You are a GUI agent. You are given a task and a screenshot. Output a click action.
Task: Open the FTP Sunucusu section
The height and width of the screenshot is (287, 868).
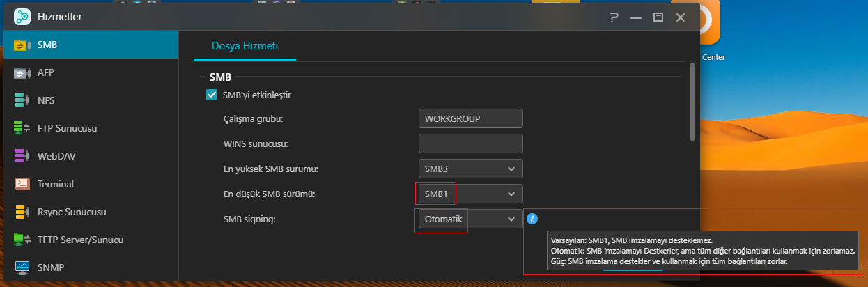pyautogui.click(x=89, y=128)
